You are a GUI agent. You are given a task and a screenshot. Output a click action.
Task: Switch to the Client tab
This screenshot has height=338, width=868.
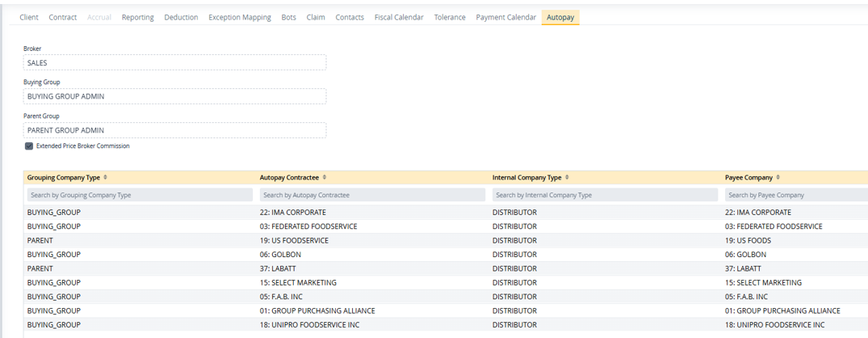click(x=28, y=17)
